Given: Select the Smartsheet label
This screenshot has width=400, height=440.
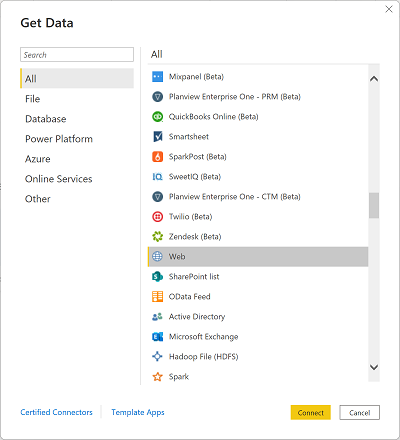Looking at the screenshot, I should click(x=189, y=137).
